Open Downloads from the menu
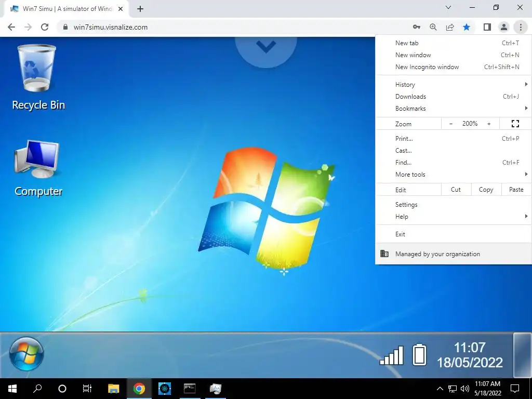The image size is (532, 399). [453, 96]
